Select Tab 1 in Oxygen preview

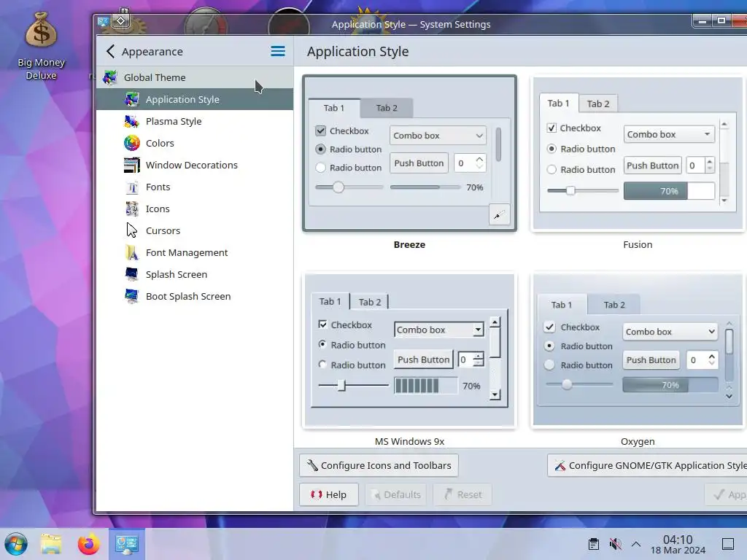562,305
